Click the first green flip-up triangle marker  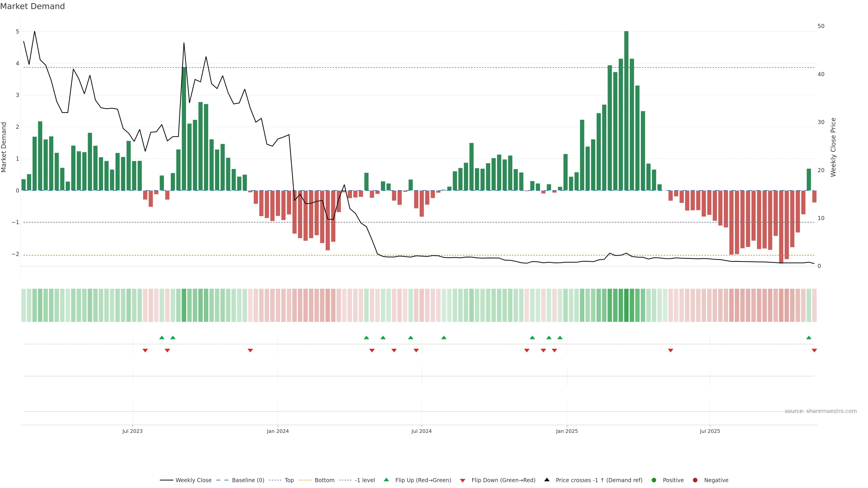[x=162, y=338]
